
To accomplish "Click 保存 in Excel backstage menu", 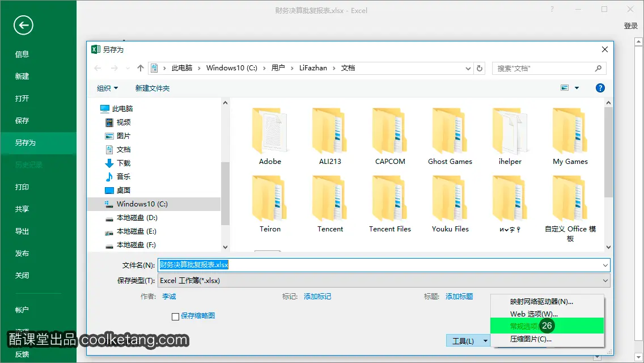I will [x=22, y=120].
